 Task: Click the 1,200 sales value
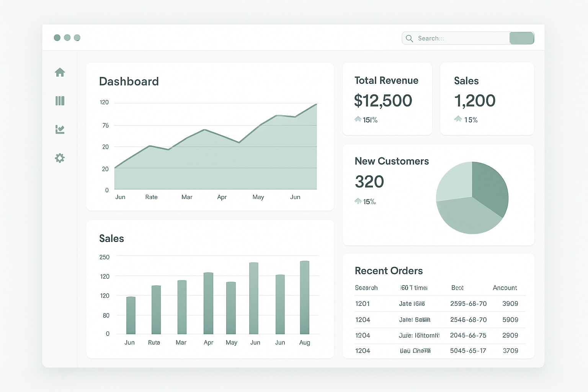point(475,101)
